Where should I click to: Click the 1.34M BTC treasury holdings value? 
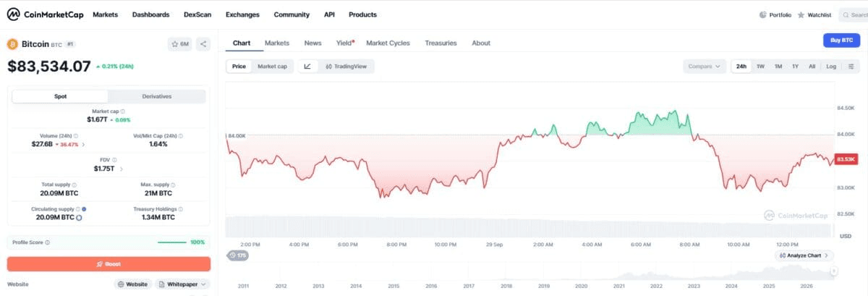[x=158, y=217]
